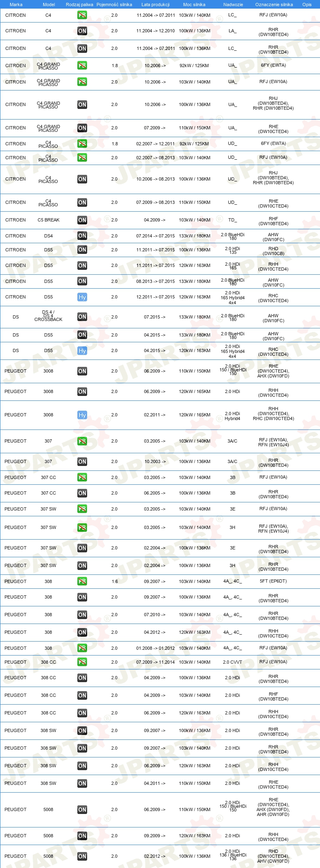Select the Oznaczenie silnika column header
Viewport: 320px width, 868px height.
coord(274,5)
